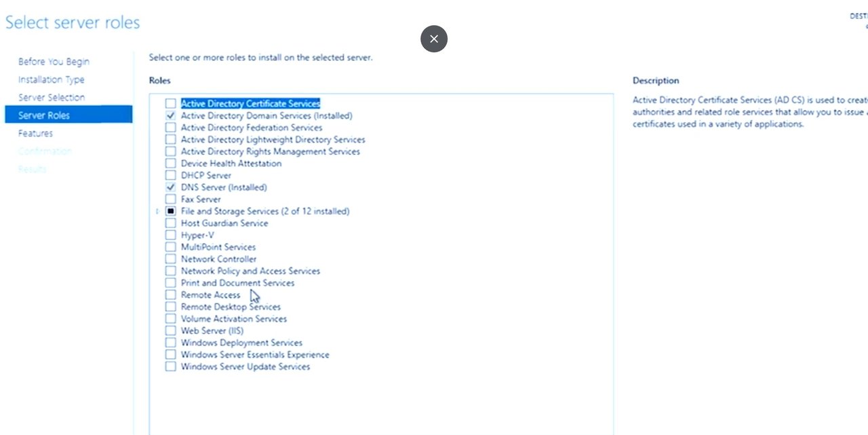This screenshot has width=868, height=435.
Task: Tick Network Policy and Access Services checkbox
Action: [x=170, y=271]
